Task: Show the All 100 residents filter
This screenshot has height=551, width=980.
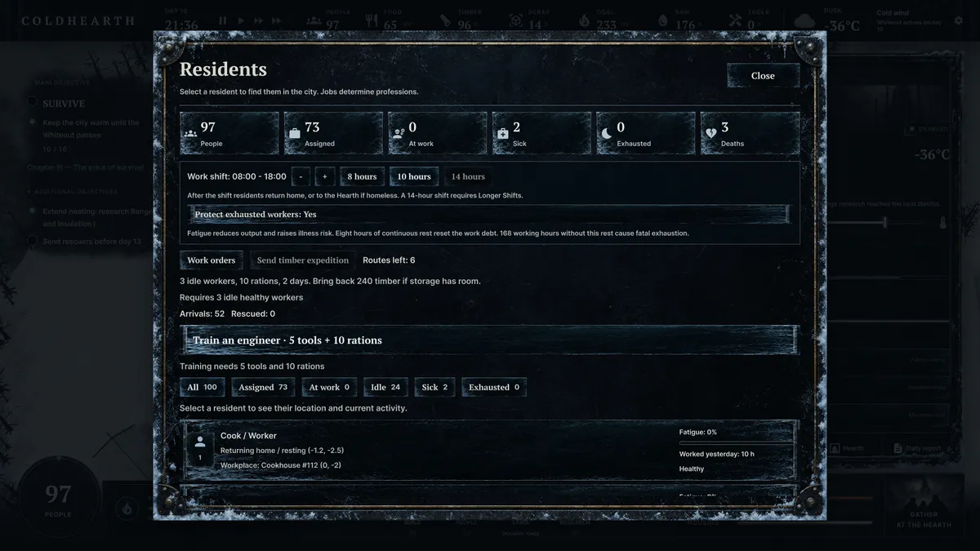Action: tap(203, 387)
